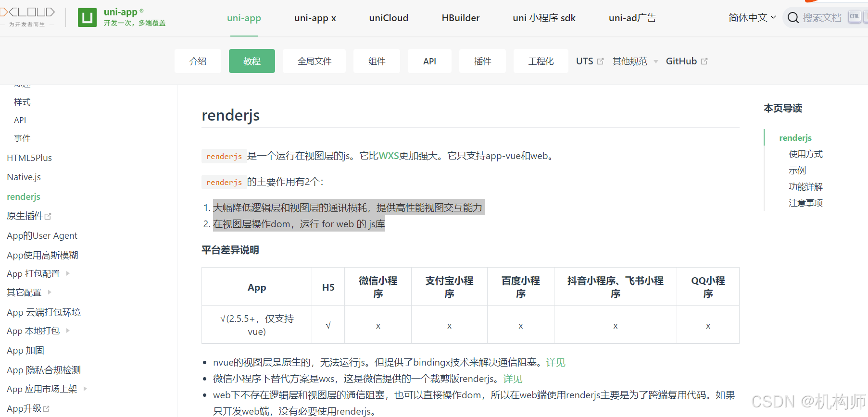Expand the 其它配置 sidebar section
This screenshot has height=417, width=868.
tap(50, 292)
